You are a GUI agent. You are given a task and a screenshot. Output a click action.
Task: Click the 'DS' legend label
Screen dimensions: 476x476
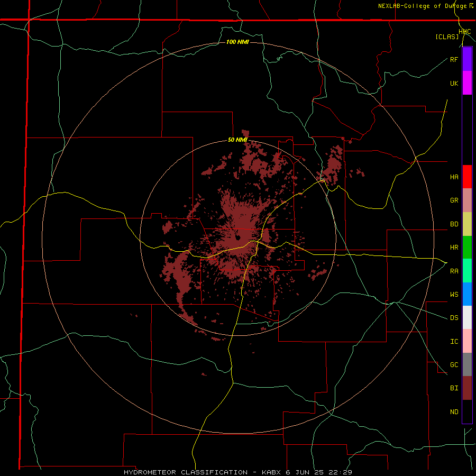pyautogui.click(x=454, y=318)
